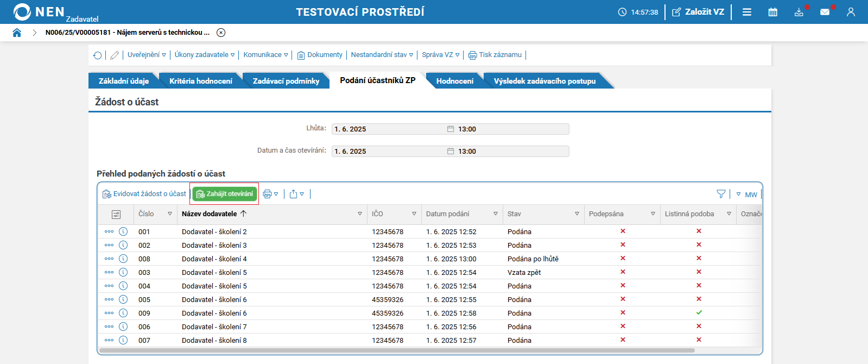868x364 pixels.
Task: Open column settings icon in table header
Action: [x=116, y=215]
